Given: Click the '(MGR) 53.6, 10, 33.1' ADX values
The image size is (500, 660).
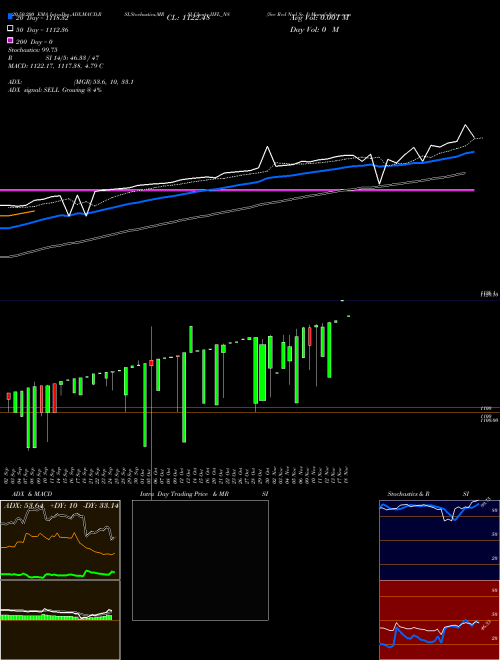Looking at the screenshot, I should [x=104, y=82].
